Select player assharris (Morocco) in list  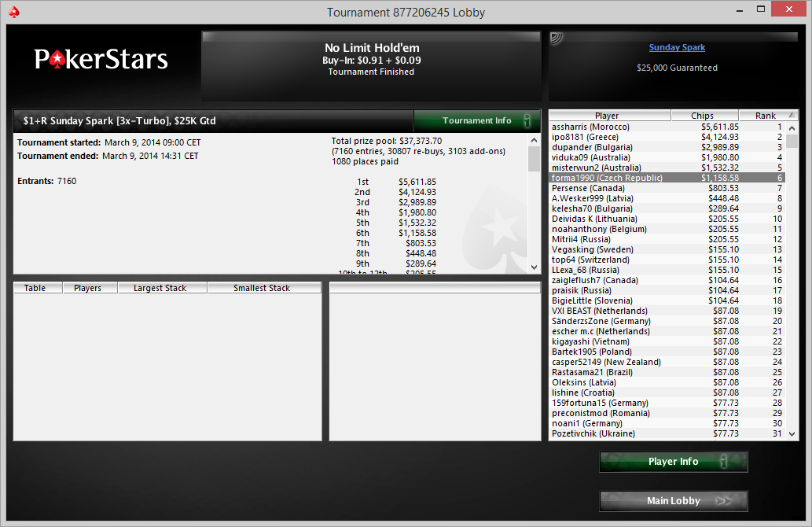point(667,127)
